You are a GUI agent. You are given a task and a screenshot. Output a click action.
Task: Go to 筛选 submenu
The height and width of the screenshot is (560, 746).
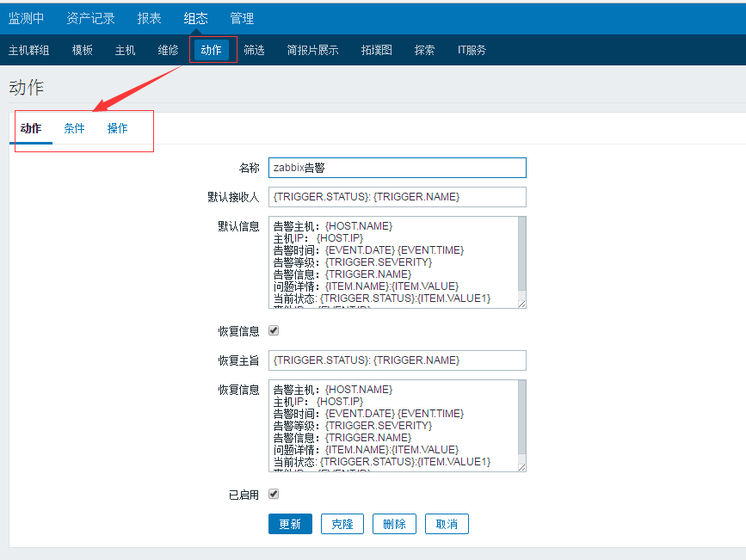tap(254, 50)
